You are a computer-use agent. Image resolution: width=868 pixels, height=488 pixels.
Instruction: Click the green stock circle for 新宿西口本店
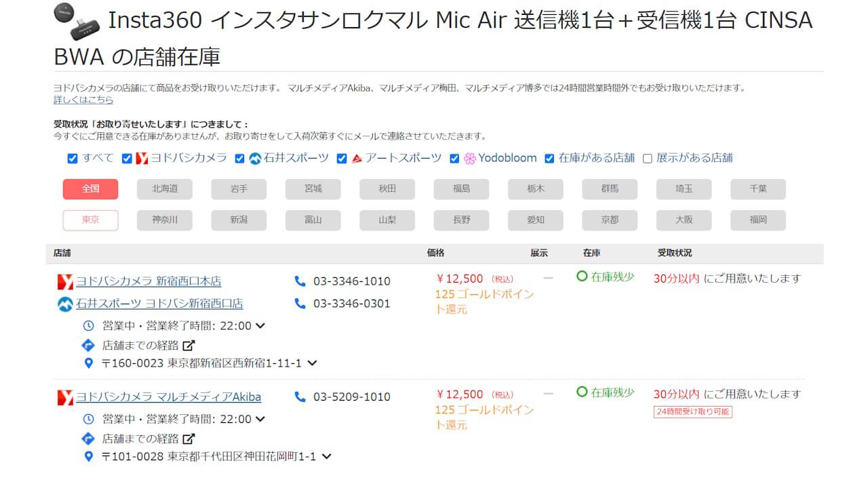(582, 277)
